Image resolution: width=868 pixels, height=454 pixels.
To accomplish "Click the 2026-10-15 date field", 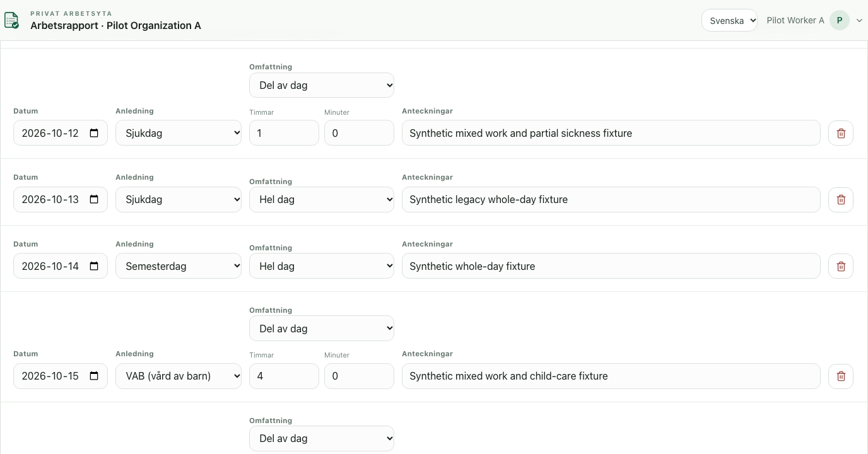I will [61, 376].
